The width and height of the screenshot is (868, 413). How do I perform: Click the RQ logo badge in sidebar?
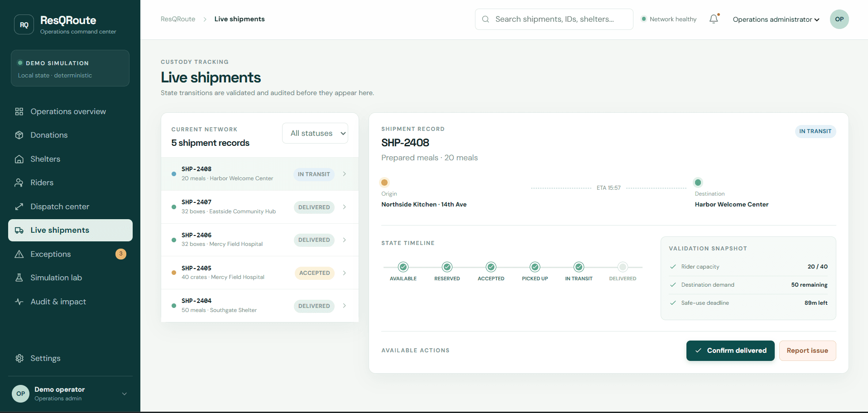tap(24, 25)
